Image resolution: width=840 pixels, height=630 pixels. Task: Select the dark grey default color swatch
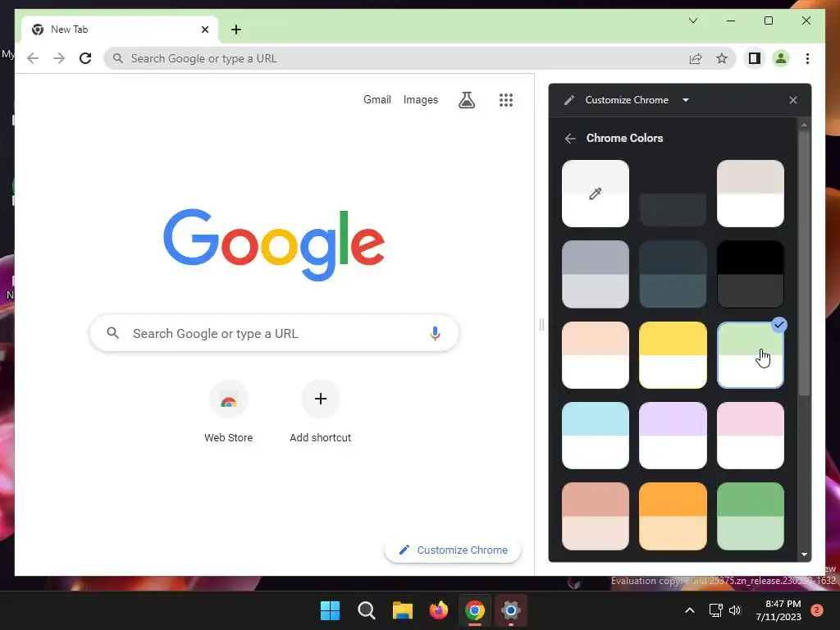[x=673, y=194]
